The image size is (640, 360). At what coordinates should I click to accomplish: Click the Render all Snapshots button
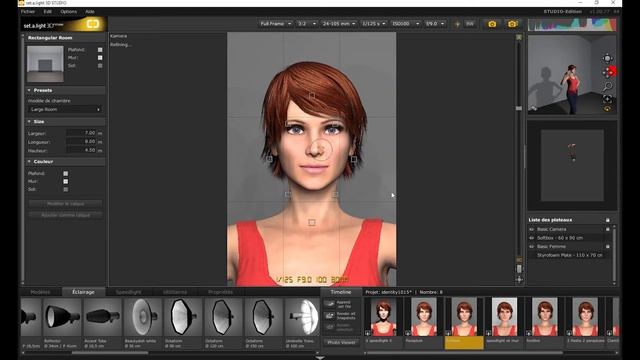tap(340, 316)
